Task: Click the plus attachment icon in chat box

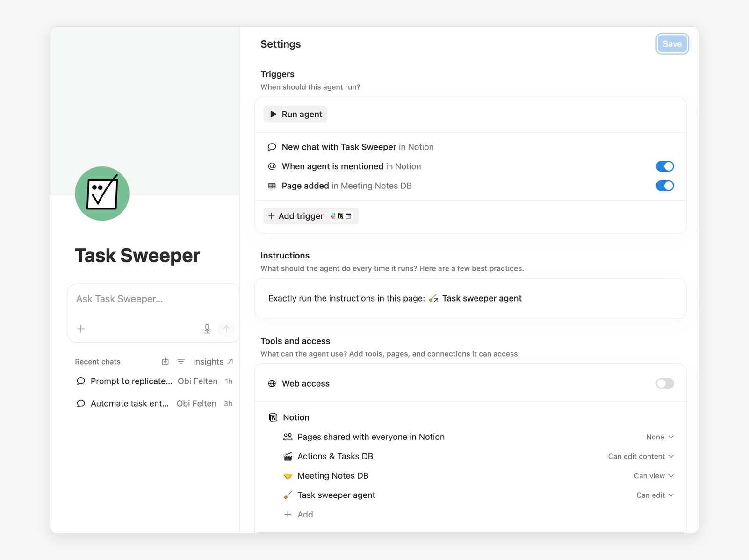Action: (81, 329)
